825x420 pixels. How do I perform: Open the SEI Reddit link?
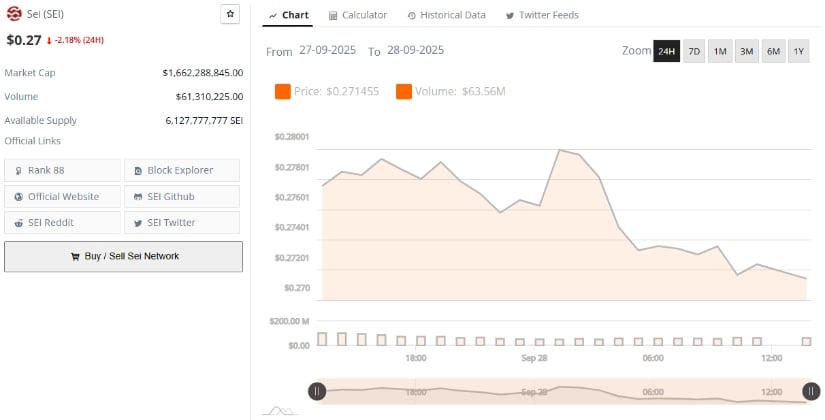tap(63, 222)
